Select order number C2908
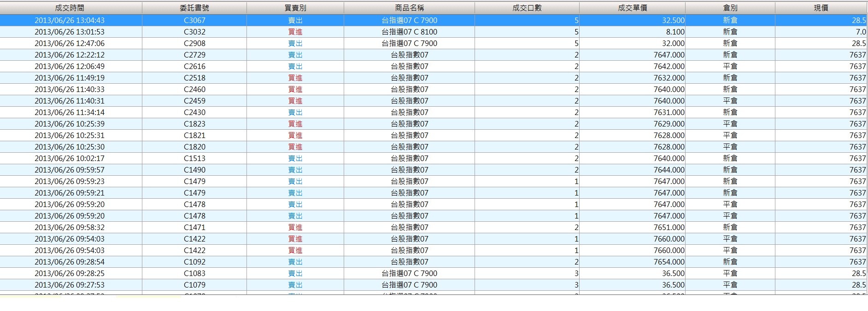 pyautogui.click(x=194, y=43)
